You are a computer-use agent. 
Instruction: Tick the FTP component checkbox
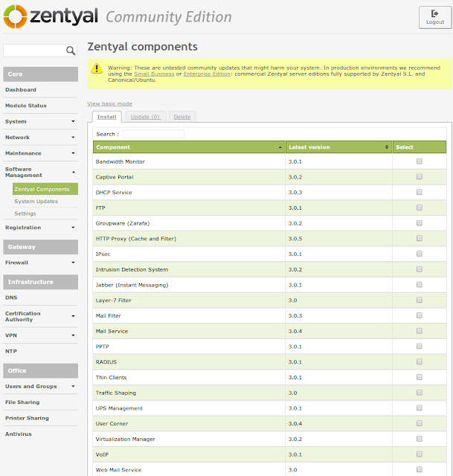pos(420,208)
